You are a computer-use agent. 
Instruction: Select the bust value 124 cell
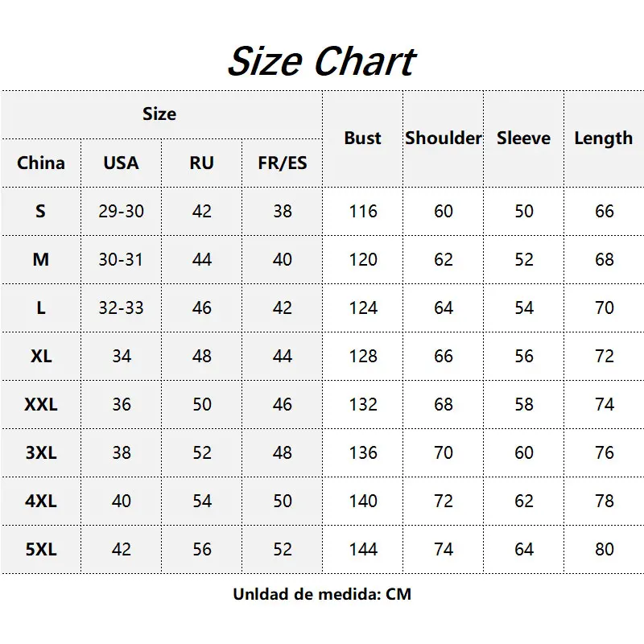(362, 308)
